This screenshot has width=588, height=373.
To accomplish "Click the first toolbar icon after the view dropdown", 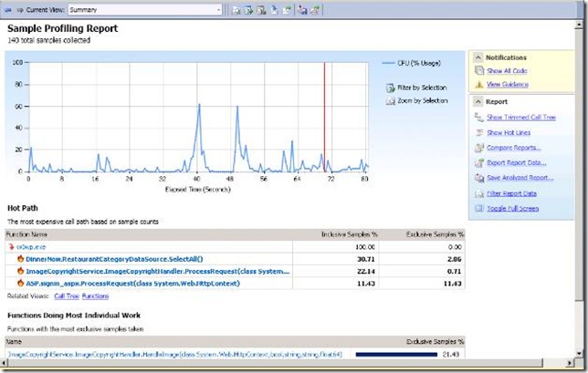I will point(236,10).
